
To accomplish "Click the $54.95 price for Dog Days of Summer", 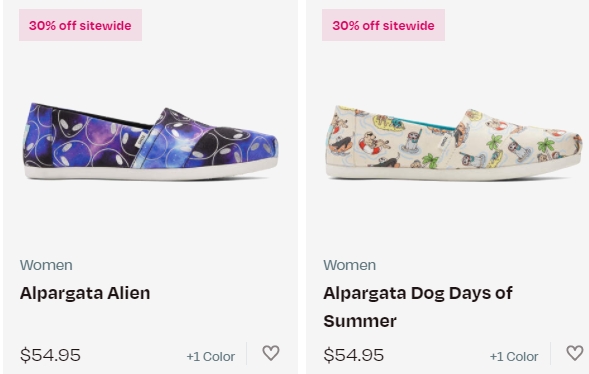I will pos(353,355).
